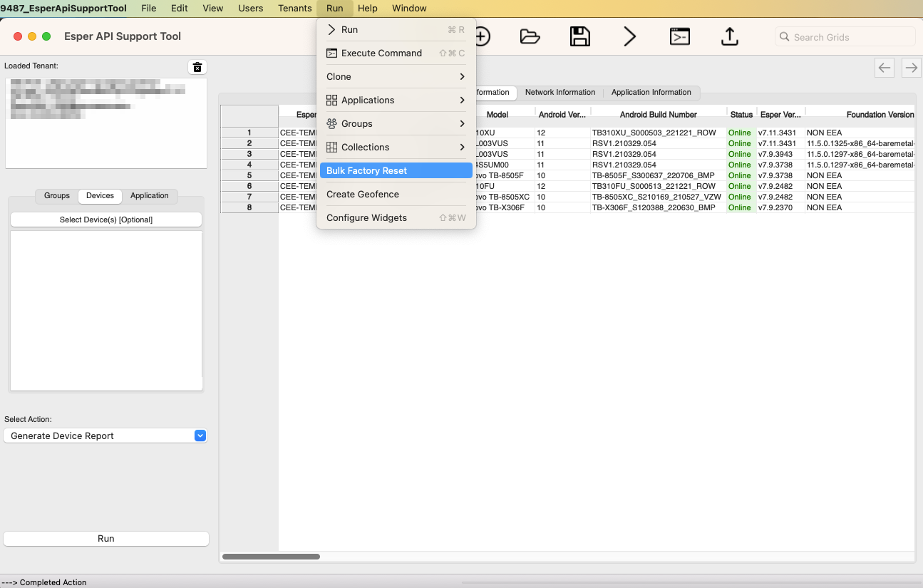Image resolution: width=923 pixels, height=588 pixels.
Task: Click the open folder toolbar icon
Action: click(x=530, y=37)
